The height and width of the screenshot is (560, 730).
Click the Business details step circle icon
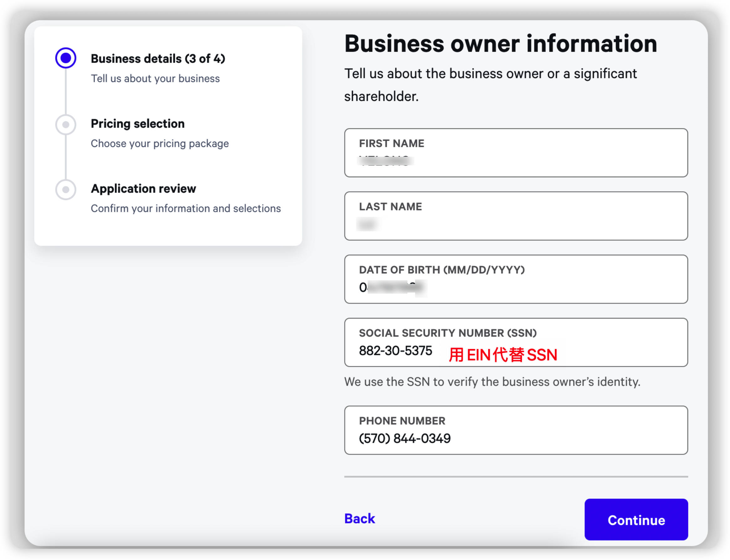coord(66,58)
